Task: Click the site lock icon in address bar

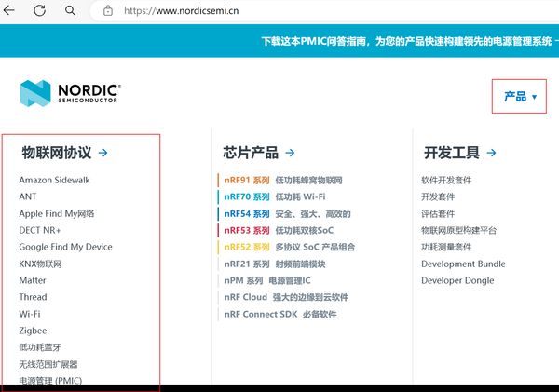Action: tap(108, 10)
